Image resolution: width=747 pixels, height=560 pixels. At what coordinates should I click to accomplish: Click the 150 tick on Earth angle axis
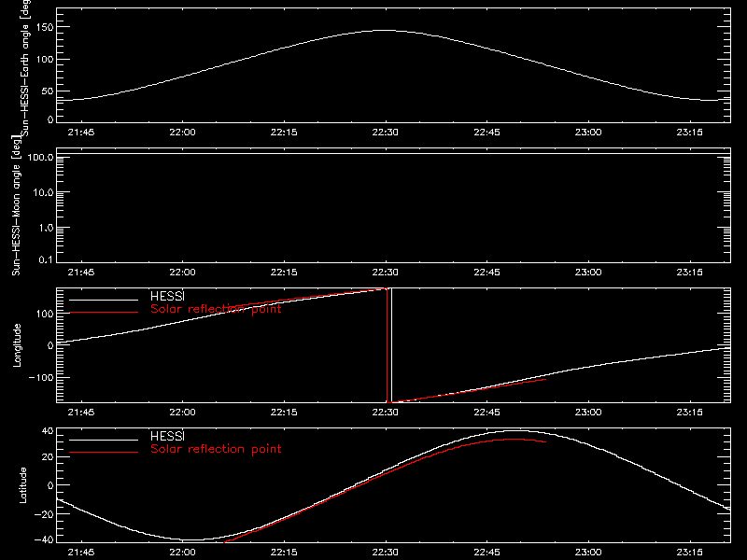tap(45, 27)
